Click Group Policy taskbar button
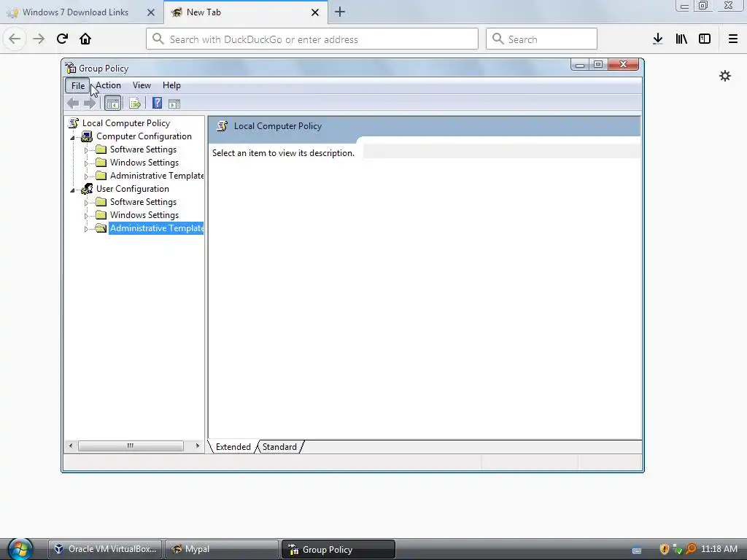 (x=338, y=549)
